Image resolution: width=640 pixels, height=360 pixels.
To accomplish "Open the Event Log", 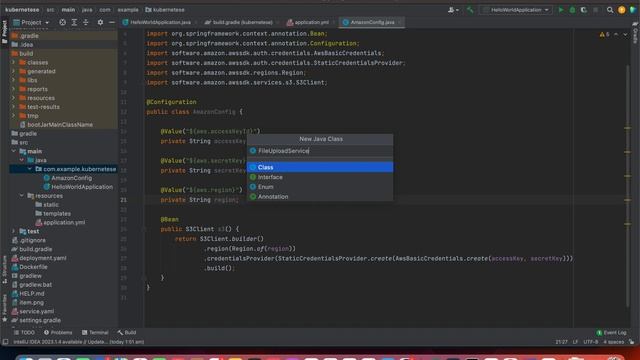I will tap(611, 333).
